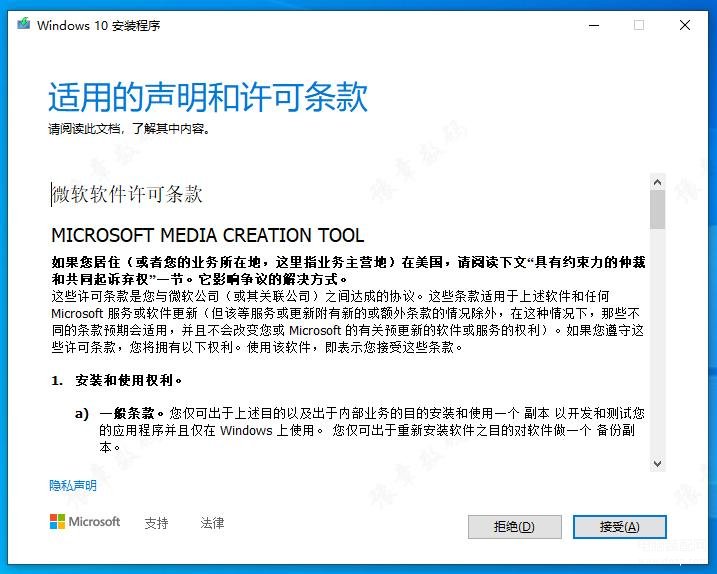The width and height of the screenshot is (717, 574).
Task: Click the 适用的声明和许可条款 page title
Action: [208, 97]
